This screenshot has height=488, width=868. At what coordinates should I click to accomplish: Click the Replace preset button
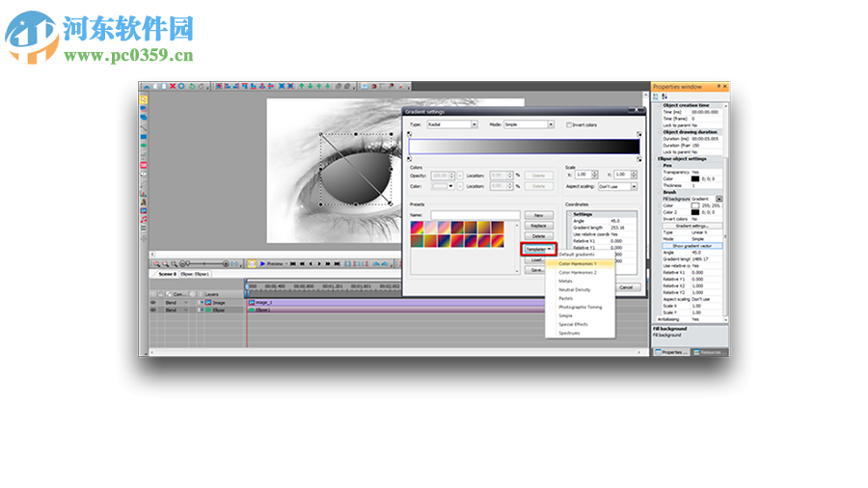pos(538,226)
